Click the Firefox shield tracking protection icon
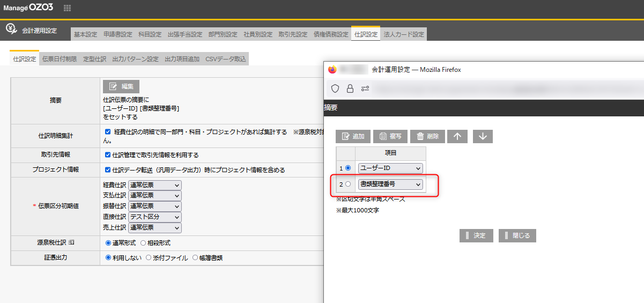 click(335, 88)
